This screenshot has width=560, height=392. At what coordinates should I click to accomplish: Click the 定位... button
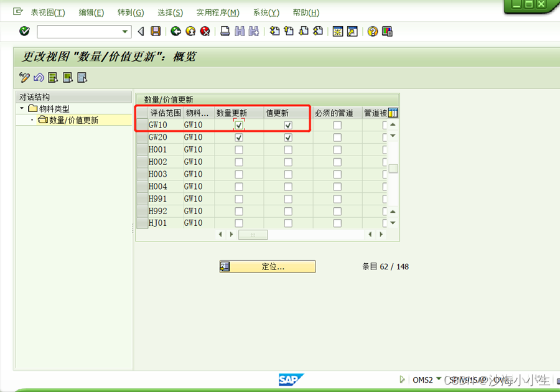268,266
